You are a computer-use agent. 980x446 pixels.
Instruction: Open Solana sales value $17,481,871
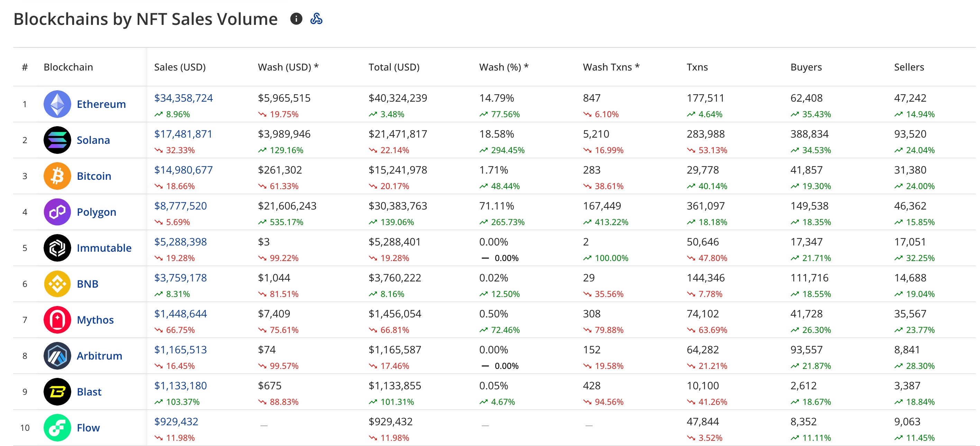tap(183, 134)
